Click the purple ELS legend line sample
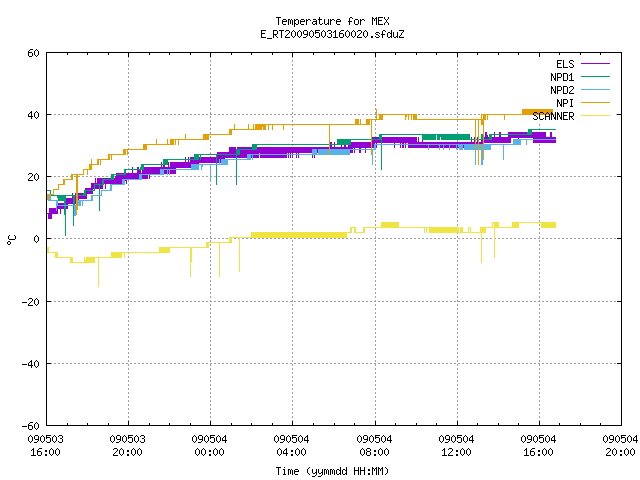Screen dimensions: 640x480 596,64
